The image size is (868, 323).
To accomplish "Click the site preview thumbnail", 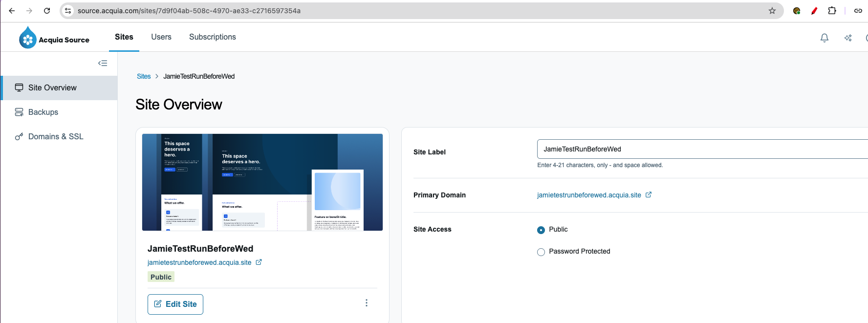I will [x=262, y=182].
